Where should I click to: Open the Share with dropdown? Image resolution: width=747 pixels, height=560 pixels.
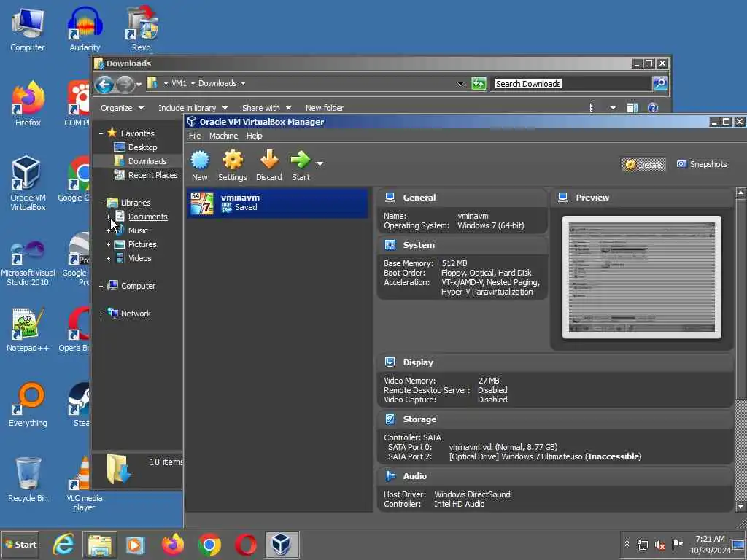tap(266, 108)
